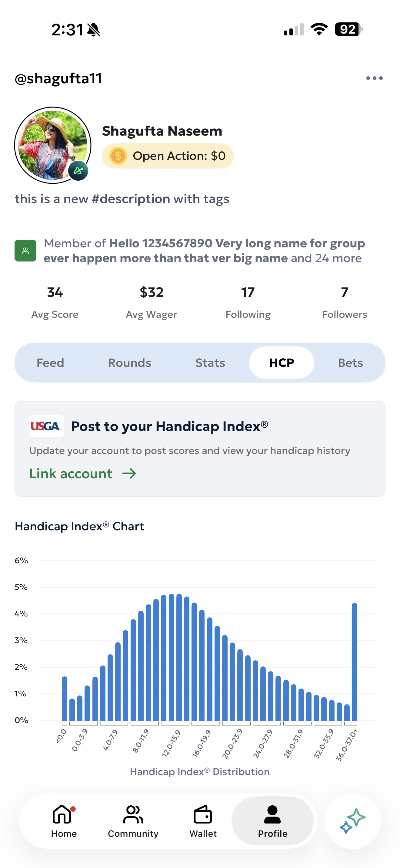Tap the USGA logo

[x=46, y=426]
